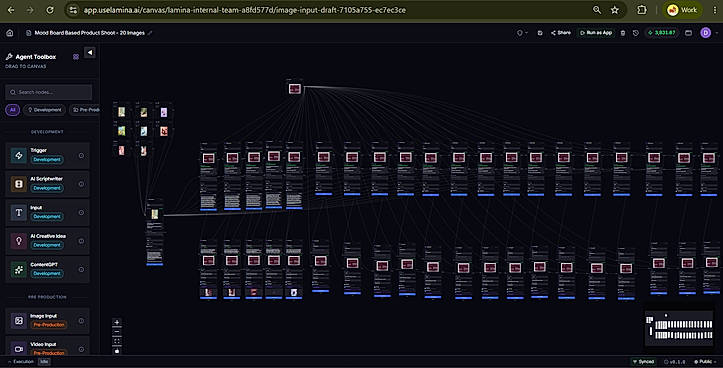Select the Input text node item
The width and height of the screenshot is (723, 368).
[47, 213]
